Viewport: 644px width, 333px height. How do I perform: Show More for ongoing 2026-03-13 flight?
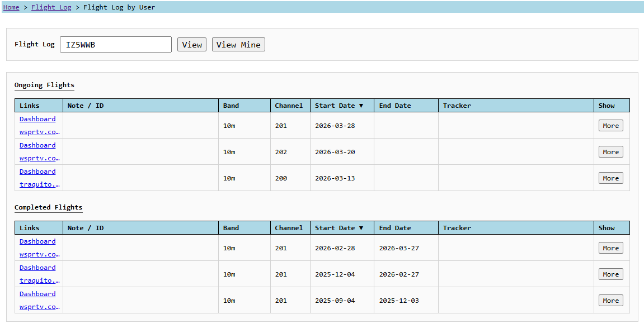[610, 178]
